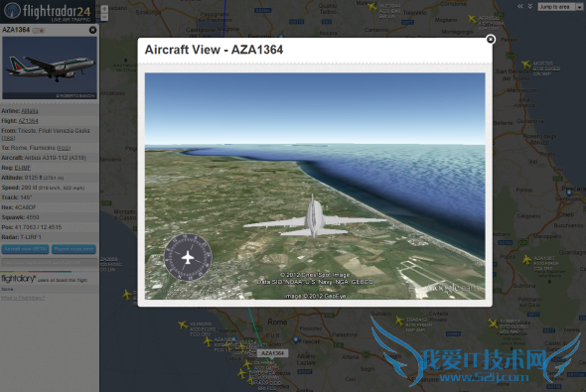The width and height of the screenshot is (586, 392).
Task: Toggle the red record icon next to AZA1364 title
Action: point(42,31)
